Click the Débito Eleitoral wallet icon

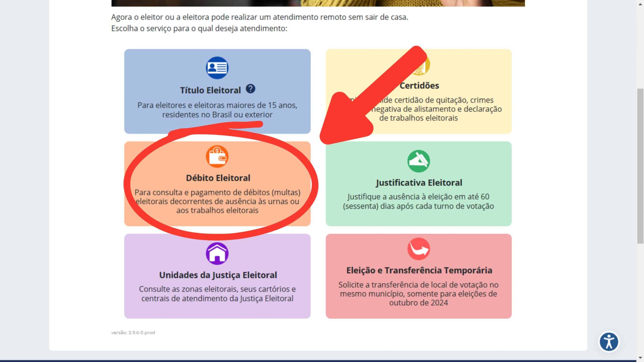click(217, 156)
